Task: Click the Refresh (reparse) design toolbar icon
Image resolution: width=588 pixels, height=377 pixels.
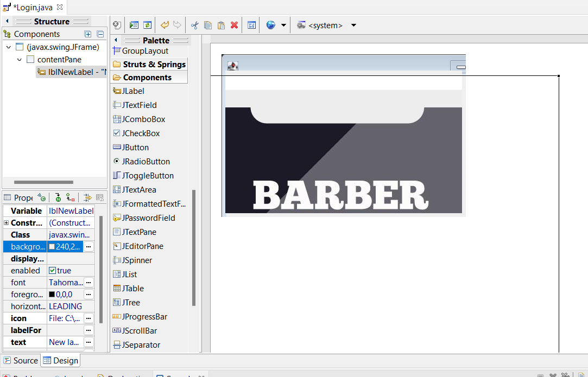Action: tap(147, 25)
